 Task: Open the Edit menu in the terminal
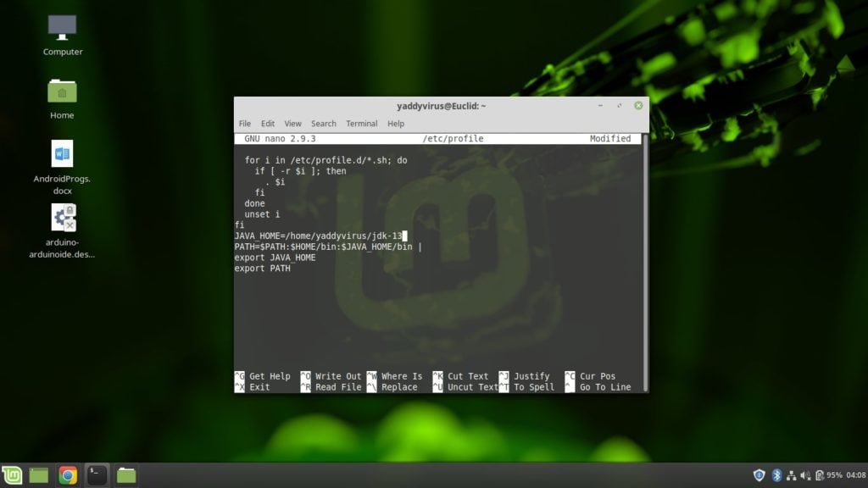point(268,124)
